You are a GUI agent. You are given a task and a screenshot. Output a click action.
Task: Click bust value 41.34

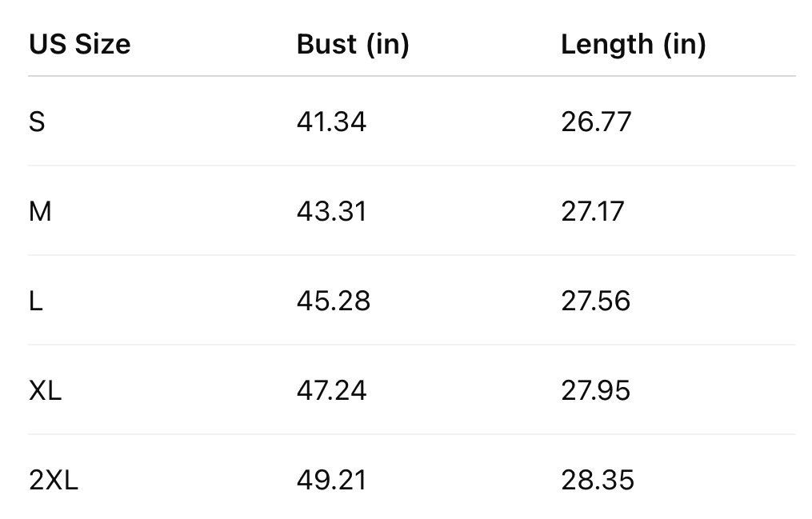(331, 122)
